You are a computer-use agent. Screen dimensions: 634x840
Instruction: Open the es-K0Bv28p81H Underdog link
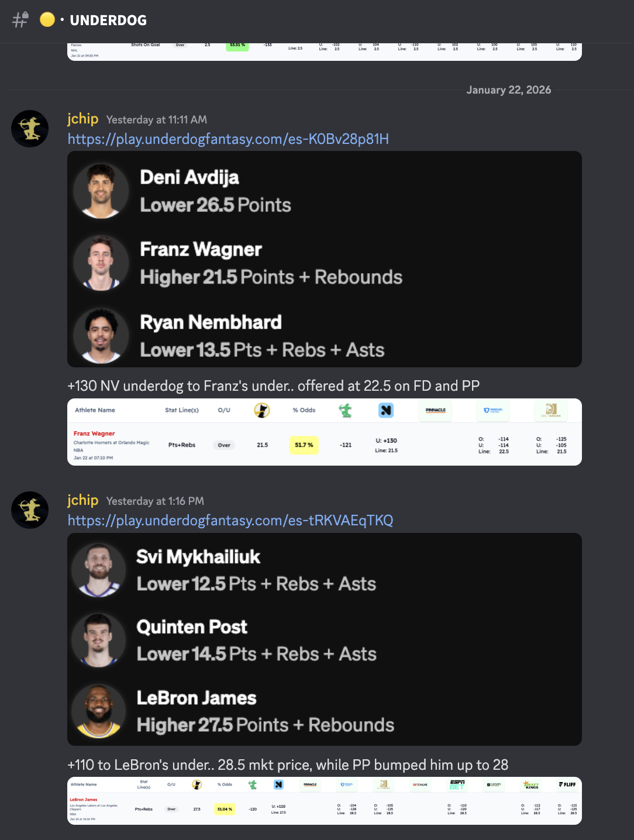(228, 139)
